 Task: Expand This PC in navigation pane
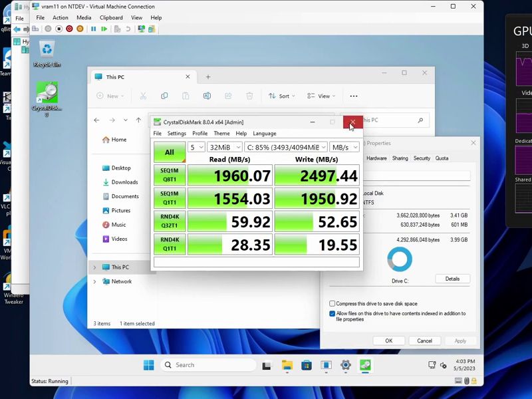pos(94,267)
